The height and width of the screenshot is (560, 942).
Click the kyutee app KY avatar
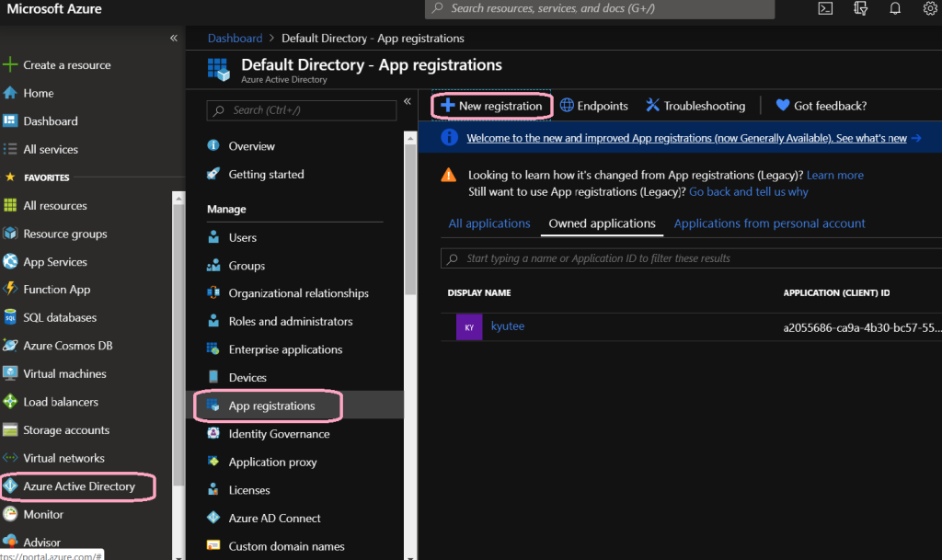(469, 327)
